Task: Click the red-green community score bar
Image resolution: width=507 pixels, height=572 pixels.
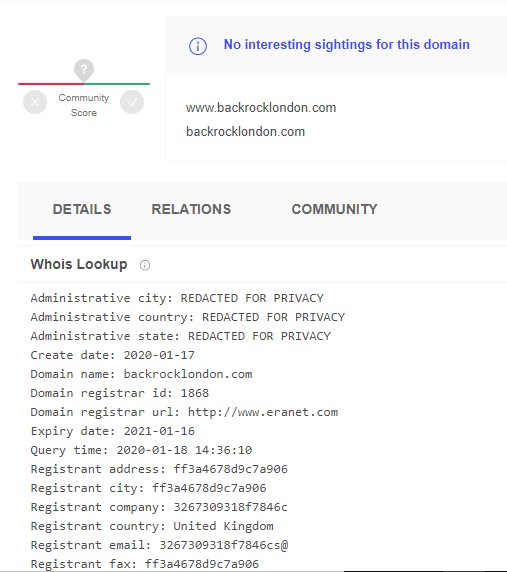Action: click(84, 84)
